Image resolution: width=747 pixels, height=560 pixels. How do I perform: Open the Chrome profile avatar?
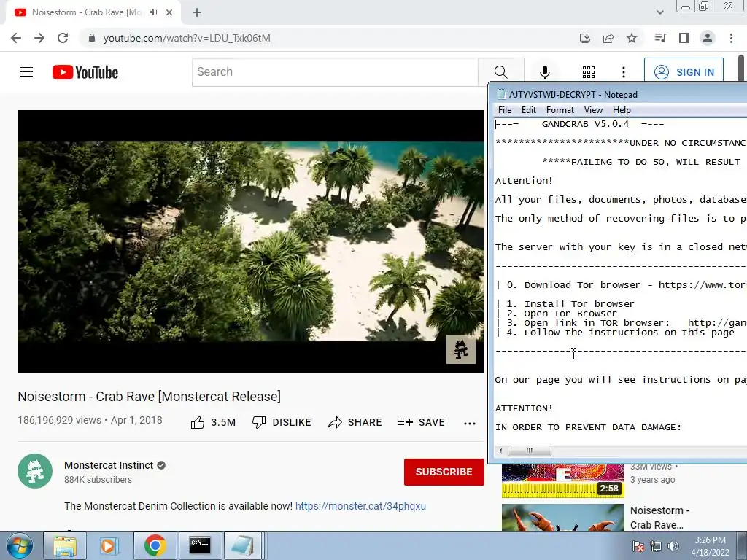(x=708, y=38)
